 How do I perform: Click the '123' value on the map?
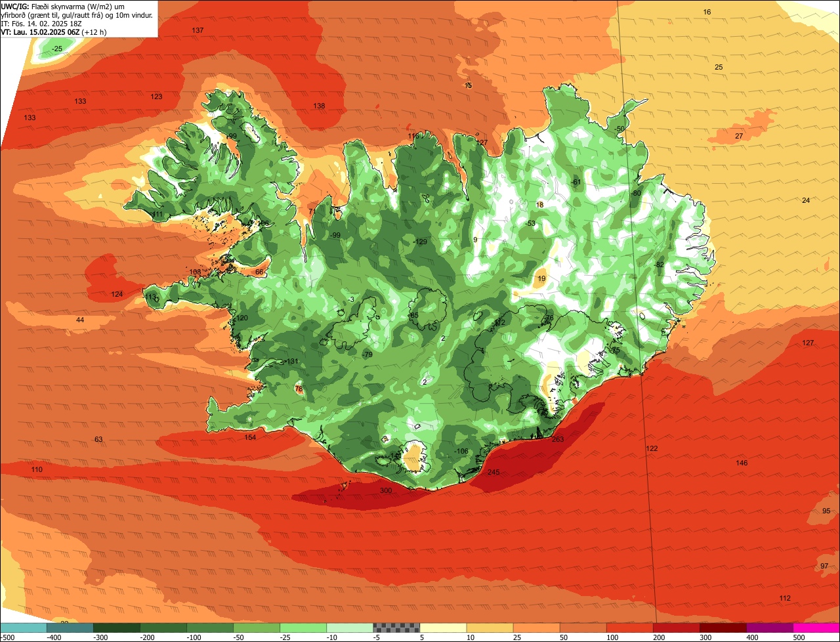156,96
